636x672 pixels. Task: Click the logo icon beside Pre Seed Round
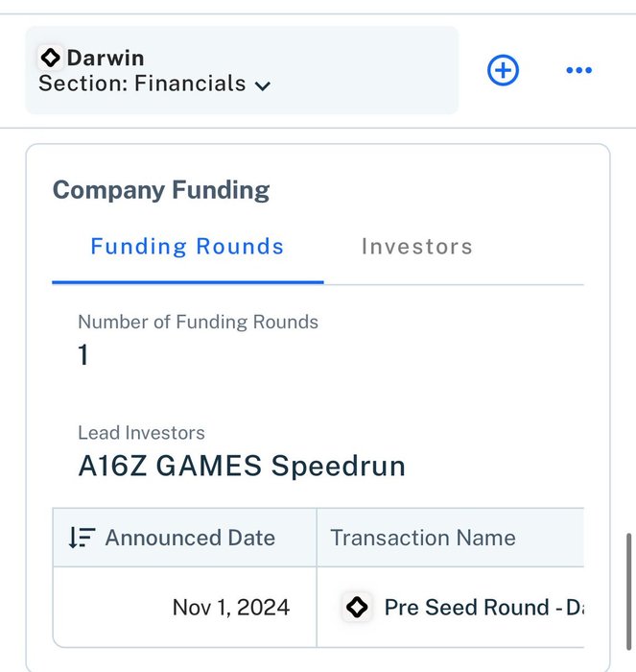(x=357, y=607)
